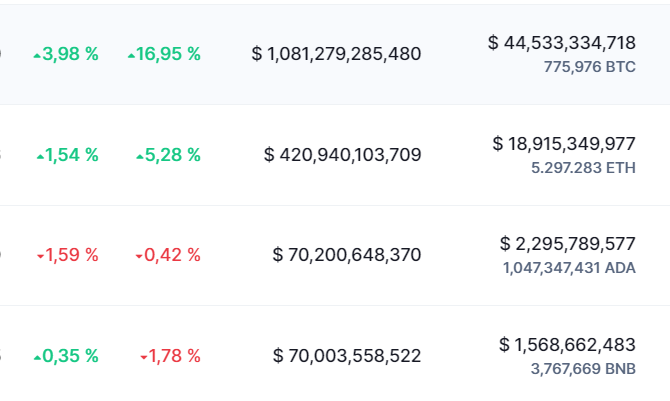The height and width of the screenshot is (401, 670).
Task: Select the market cap $ 420,940,103,709
Action: (x=343, y=155)
